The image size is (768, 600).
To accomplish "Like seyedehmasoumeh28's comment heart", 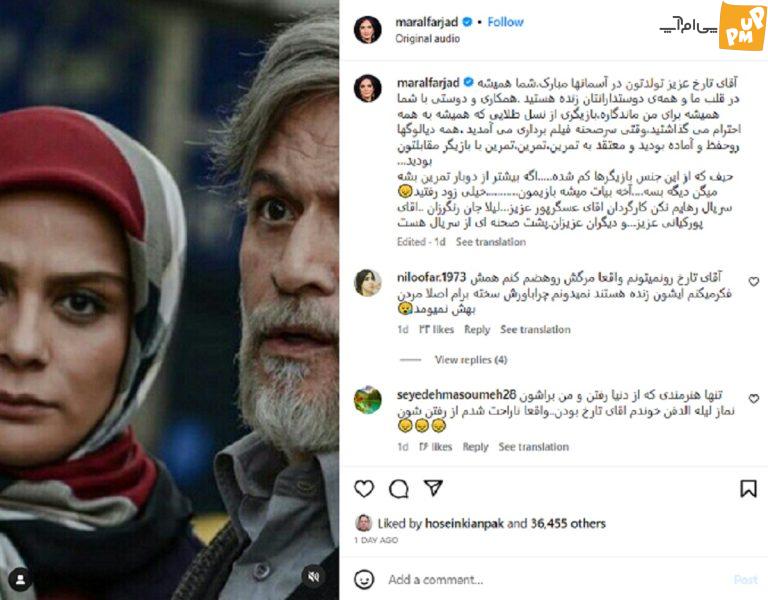I will click(x=754, y=399).
